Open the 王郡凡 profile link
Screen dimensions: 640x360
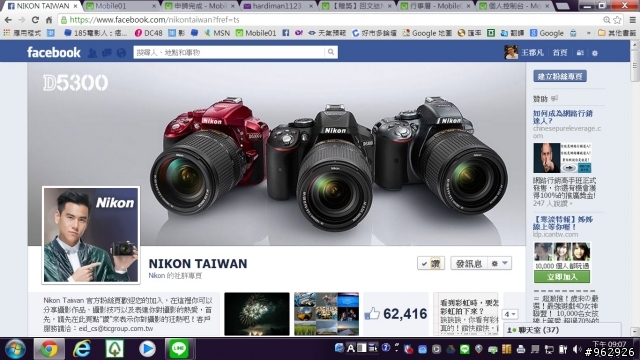532,53
